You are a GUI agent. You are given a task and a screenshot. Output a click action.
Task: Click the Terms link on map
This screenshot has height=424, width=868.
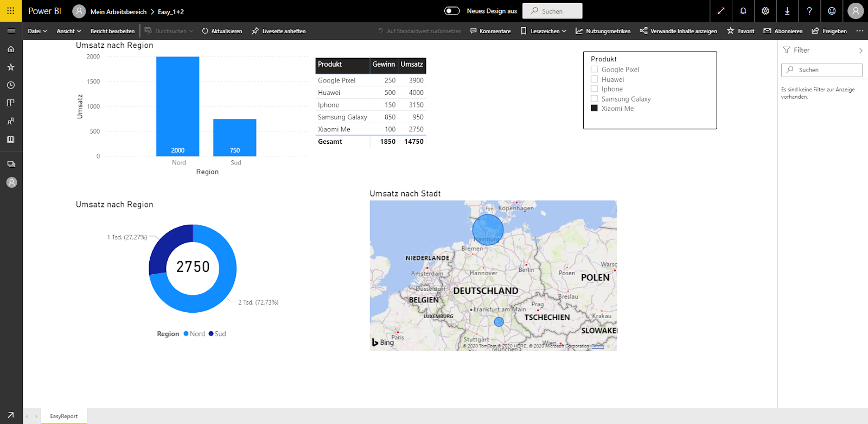click(x=598, y=346)
